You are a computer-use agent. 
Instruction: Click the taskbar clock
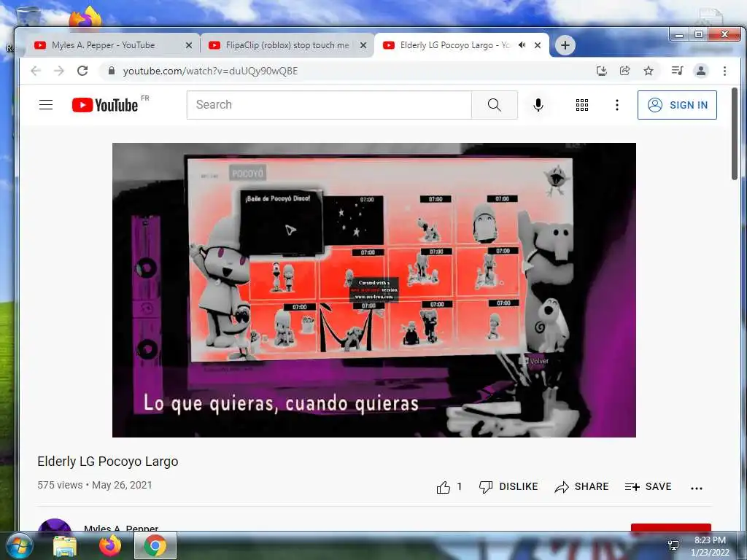tap(710, 546)
